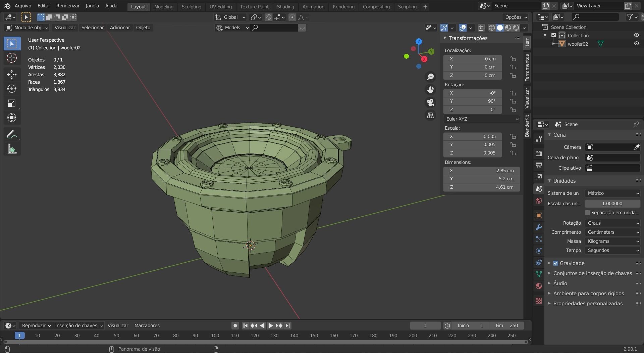Select the Scale tool
The image size is (644, 353).
12,103
